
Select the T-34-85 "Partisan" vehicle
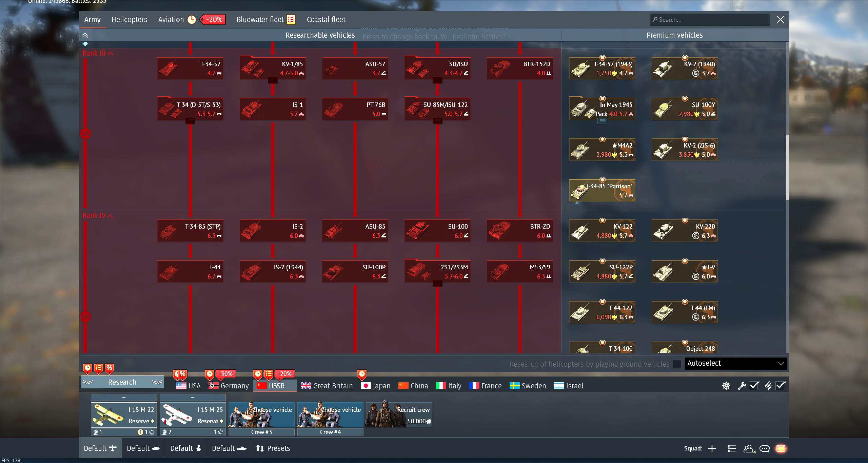pyautogui.click(x=602, y=190)
